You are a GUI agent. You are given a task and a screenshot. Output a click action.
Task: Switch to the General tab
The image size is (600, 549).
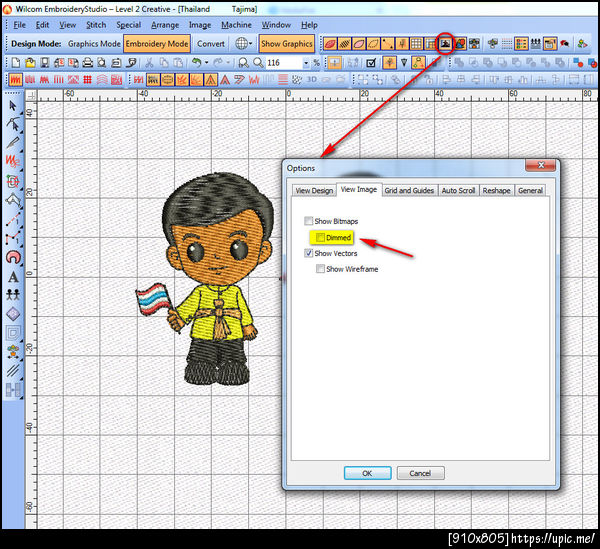530,191
